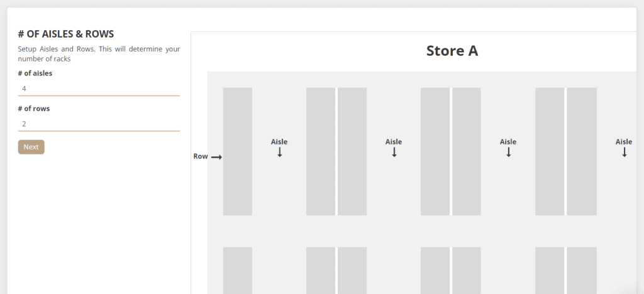Click the down arrow under the first Aisle label

[x=280, y=153]
